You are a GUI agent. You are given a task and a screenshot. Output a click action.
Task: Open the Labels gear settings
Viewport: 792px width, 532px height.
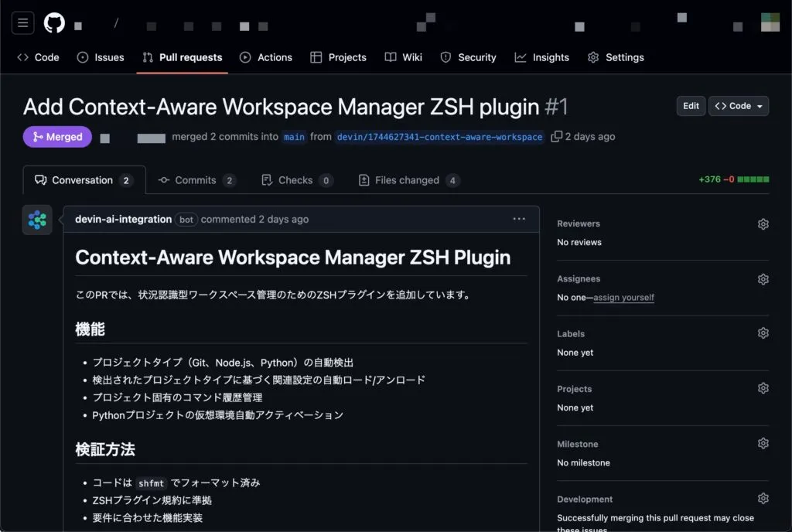(x=763, y=333)
